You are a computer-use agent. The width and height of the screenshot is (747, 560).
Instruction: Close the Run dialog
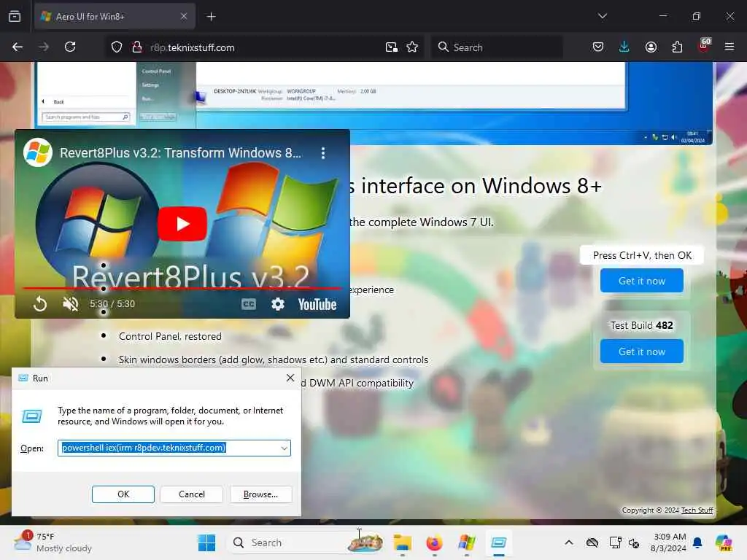[x=290, y=378]
